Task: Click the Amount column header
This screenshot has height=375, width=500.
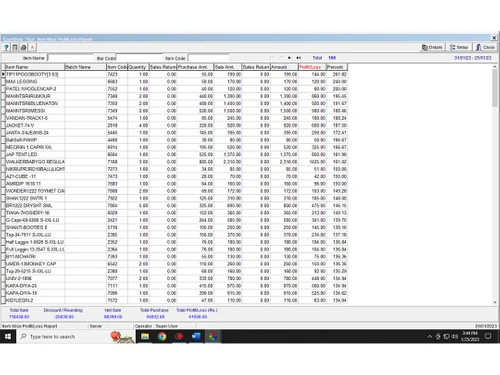Action: coord(284,67)
